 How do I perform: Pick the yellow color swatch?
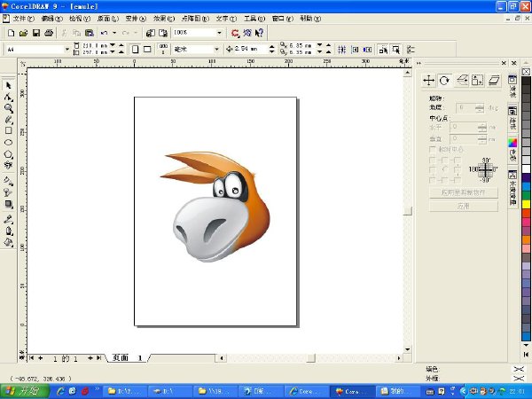(x=526, y=204)
